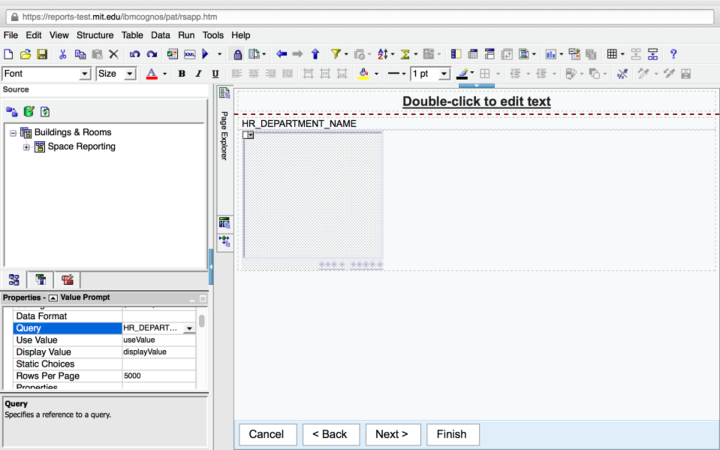The width and height of the screenshot is (720, 450).
Task: Click the Finish button
Action: tap(452, 434)
